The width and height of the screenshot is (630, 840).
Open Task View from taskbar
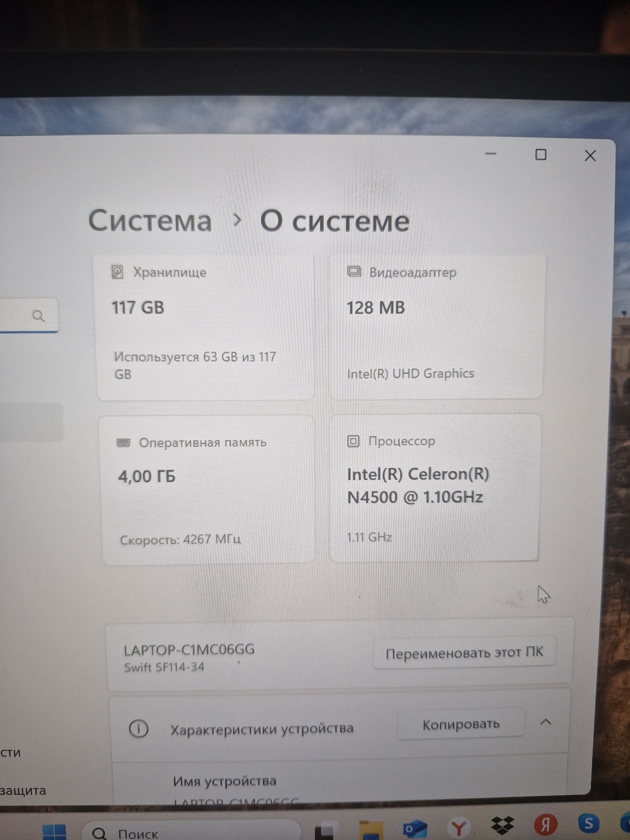[x=327, y=832]
